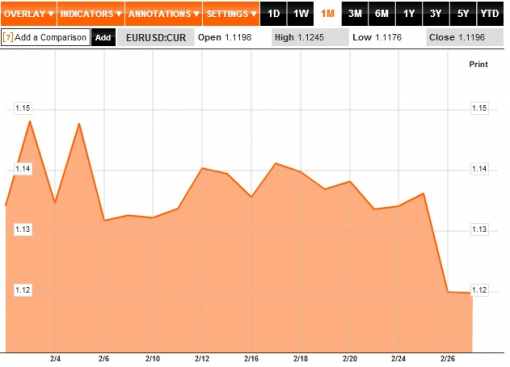The width and height of the screenshot is (510, 367).
Task: Select the YTD range tab
Action: [490, 14]
